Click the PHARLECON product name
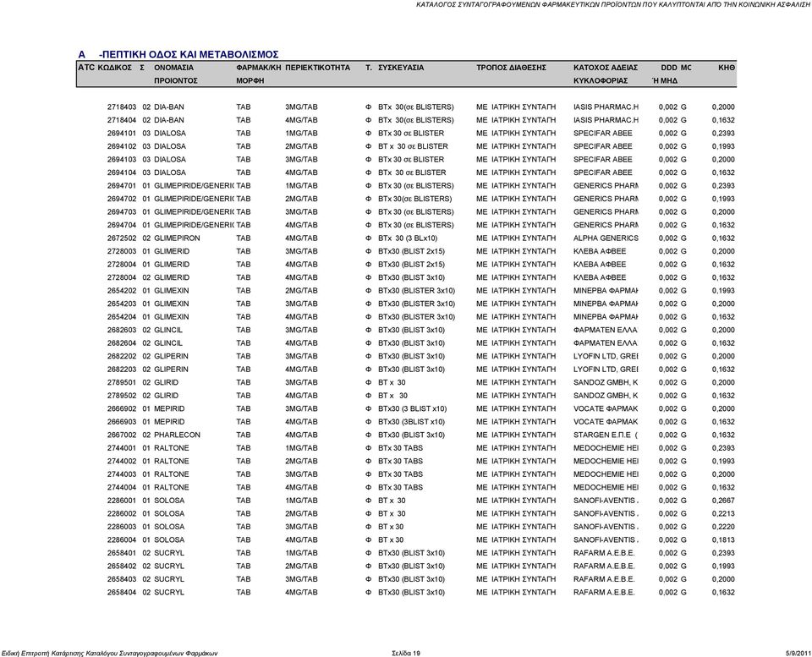The height and width of the screenshot is (657, 812). point(177,435)
